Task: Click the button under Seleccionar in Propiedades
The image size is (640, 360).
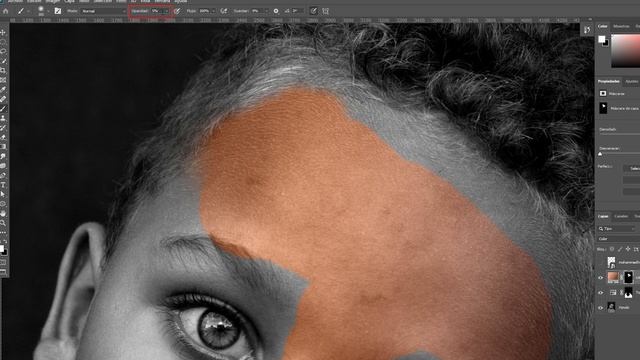Action: tap(632, 180)
